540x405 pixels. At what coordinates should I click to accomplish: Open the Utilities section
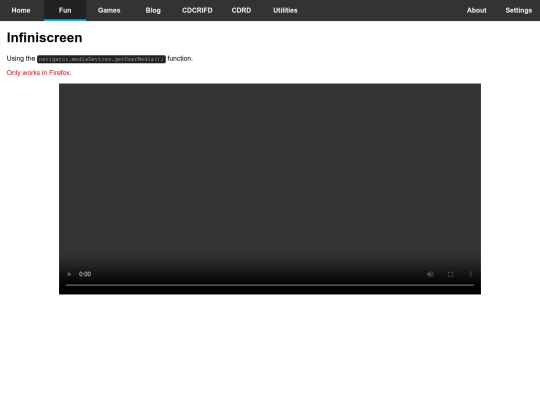[285, 10]
